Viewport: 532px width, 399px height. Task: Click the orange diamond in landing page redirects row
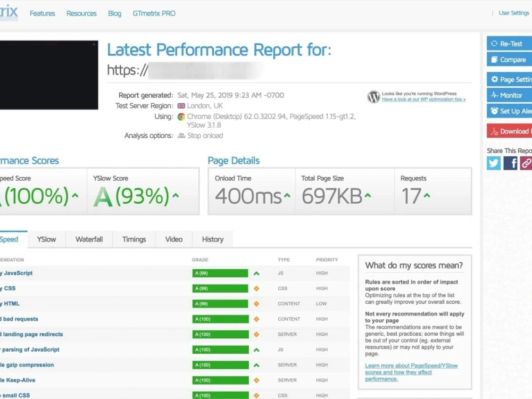tap(256, 334)
